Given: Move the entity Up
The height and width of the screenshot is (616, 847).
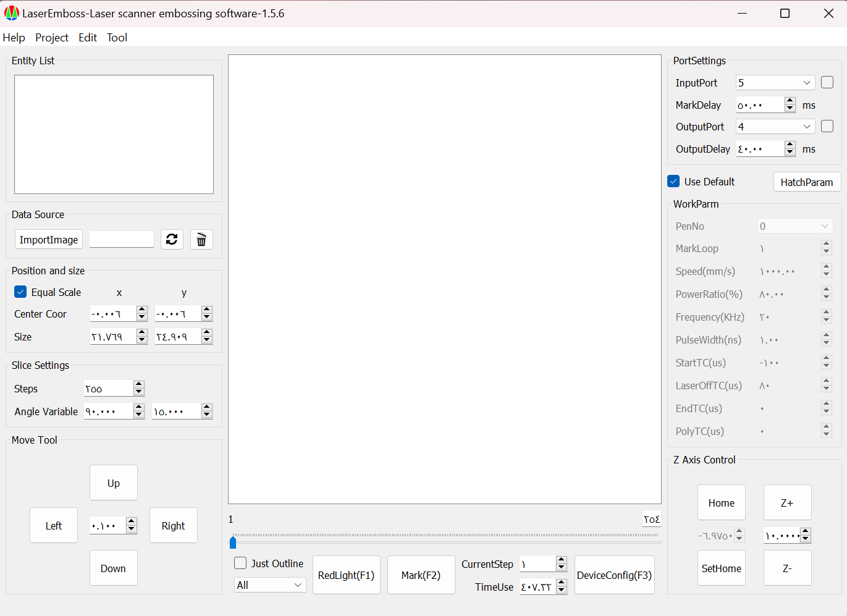Looking at the screenshot, I should tap(114, 483).
